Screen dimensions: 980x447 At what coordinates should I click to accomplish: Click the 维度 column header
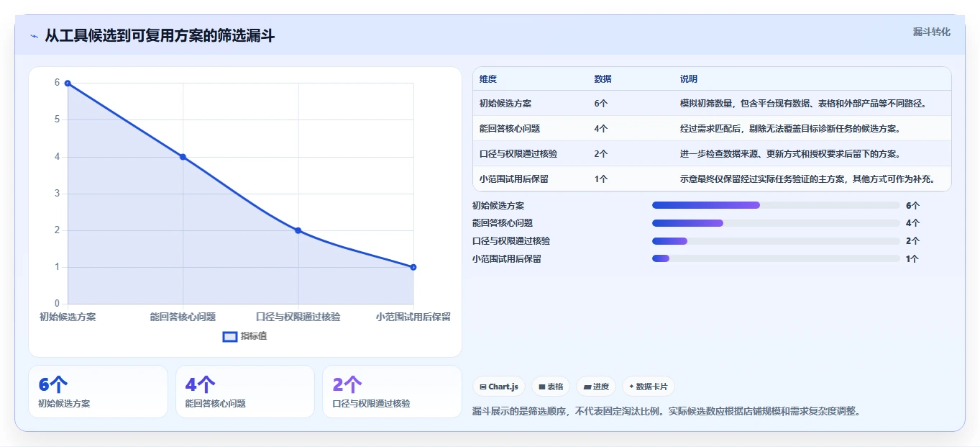(488, 79)
